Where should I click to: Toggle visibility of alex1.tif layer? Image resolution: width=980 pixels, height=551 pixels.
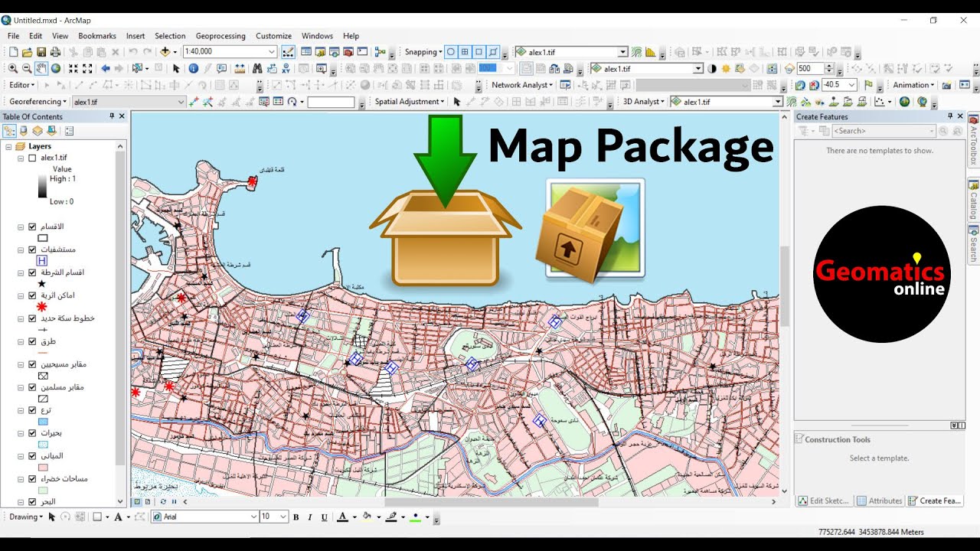click(32, 158)
